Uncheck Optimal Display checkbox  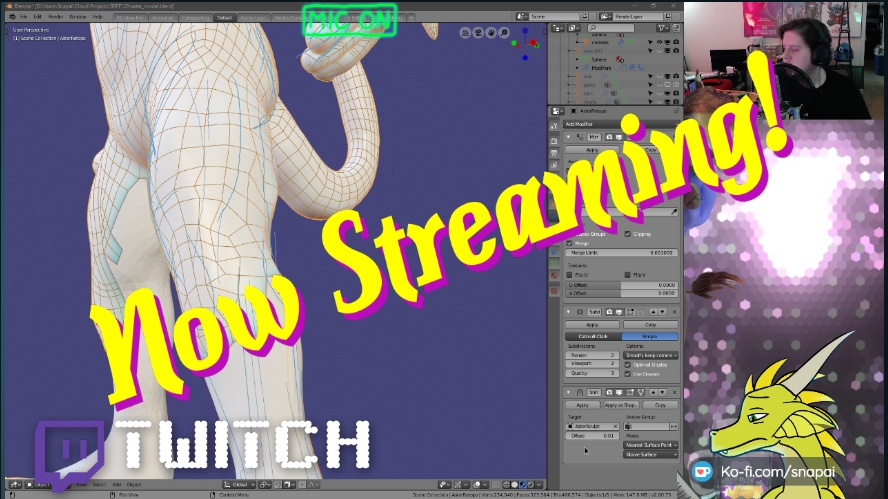point(627,365)
